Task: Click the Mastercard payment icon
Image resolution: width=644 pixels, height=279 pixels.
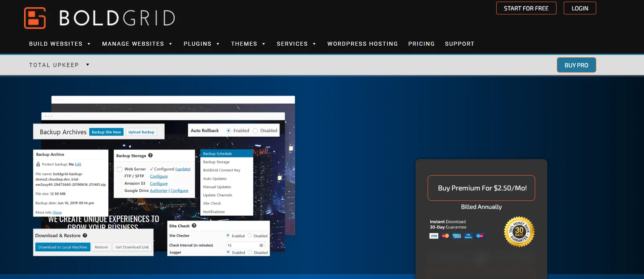Action: [x=445, y=236]
